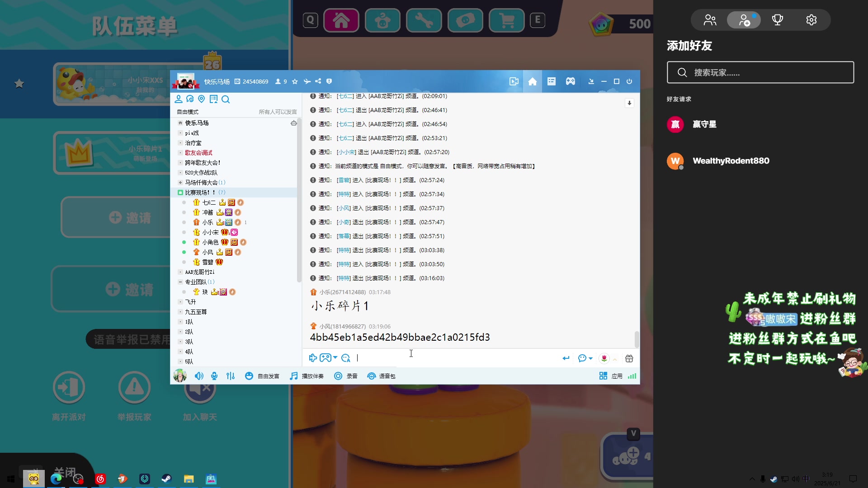Screen dimensions: 868x488
Task: Expand flower gift options caret
Action: tap(615, 359)
